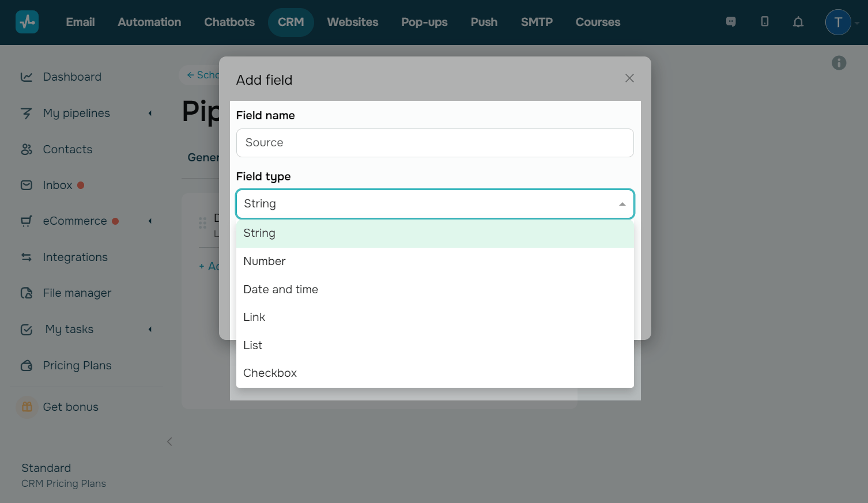This screenshot has width=868, height=503.
Task: Switch to the Automation tab
Action: 149,22
